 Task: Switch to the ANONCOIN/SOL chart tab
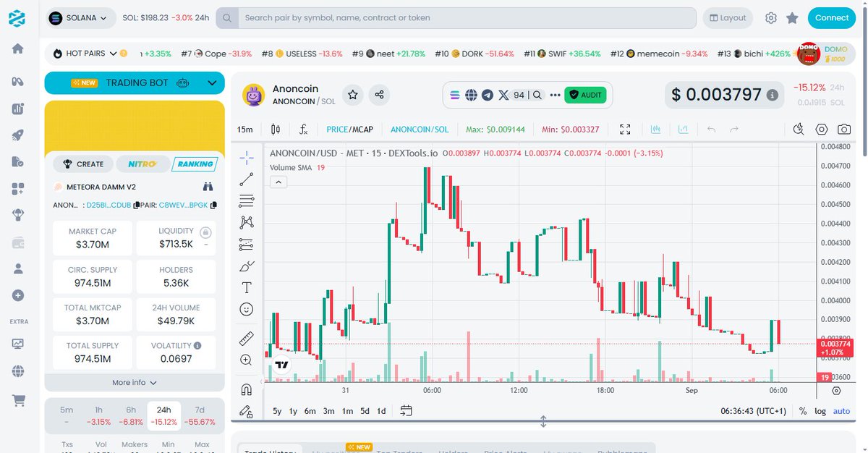coord(420,129)
